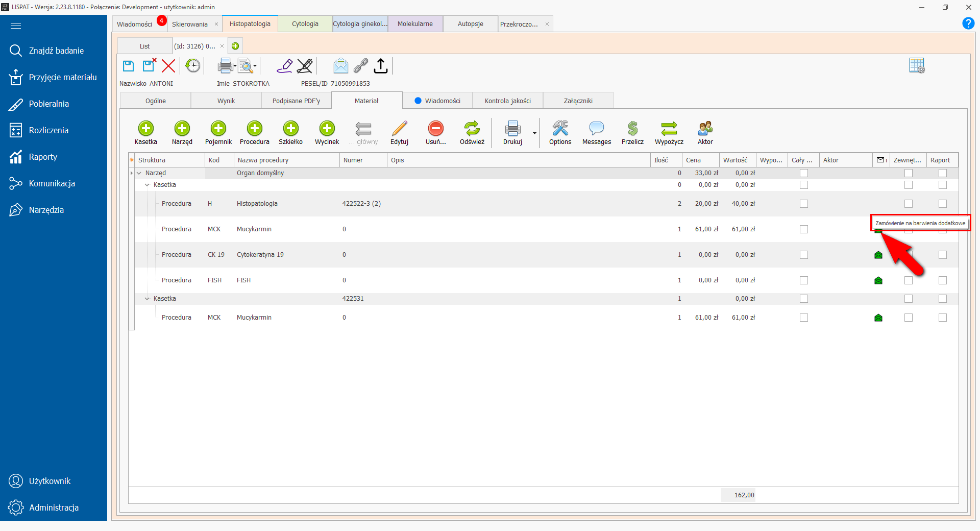The image size is (980, 531).
Task: Add new tab with green plus
Action: [x=235, y=46]
